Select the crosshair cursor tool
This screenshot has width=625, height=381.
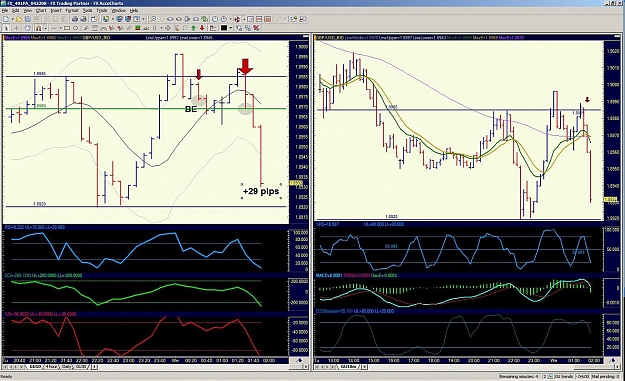(x=16, y=28)
